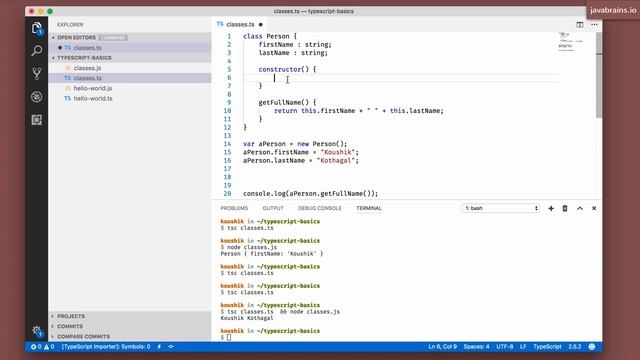Click the code minimap preview
Screen dimensions: 640x360
(571, 42)
